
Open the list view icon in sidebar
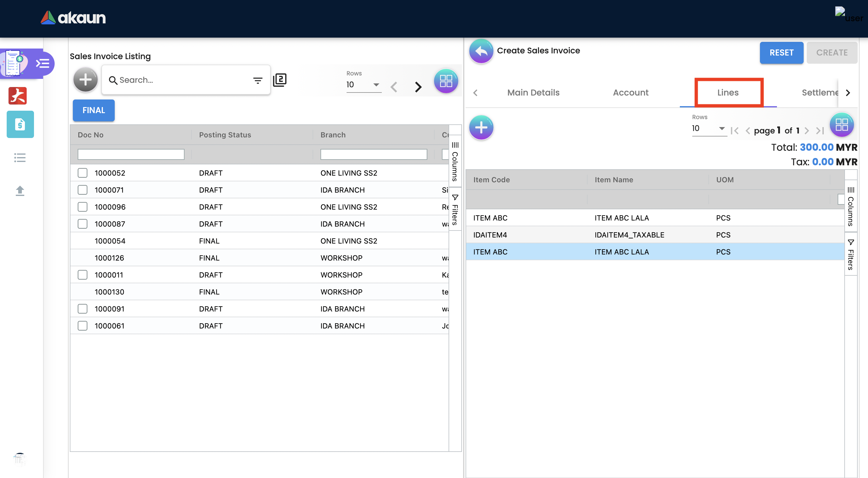pos(20,157)
